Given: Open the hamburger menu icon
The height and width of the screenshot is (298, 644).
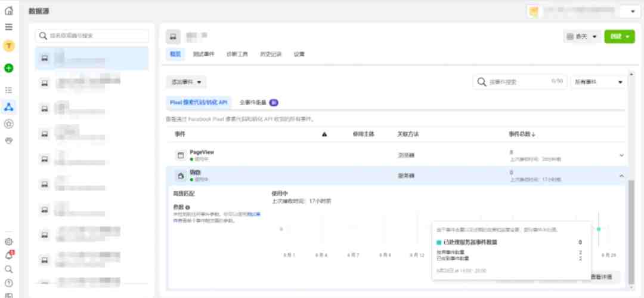Looking at the screenshot, I should click(8, 27).
